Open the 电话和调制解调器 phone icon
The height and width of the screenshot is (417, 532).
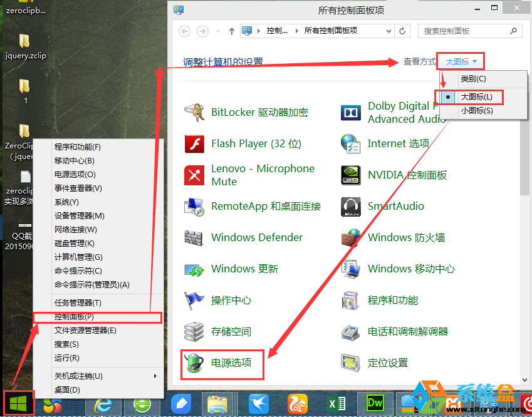tap(350, 332)
